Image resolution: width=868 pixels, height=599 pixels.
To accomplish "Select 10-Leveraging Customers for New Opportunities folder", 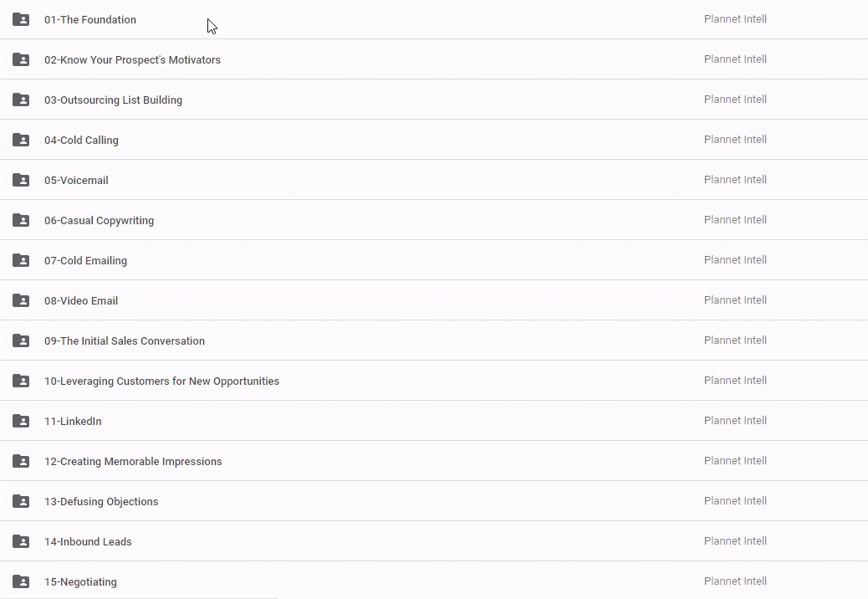I will coord(161,381).
